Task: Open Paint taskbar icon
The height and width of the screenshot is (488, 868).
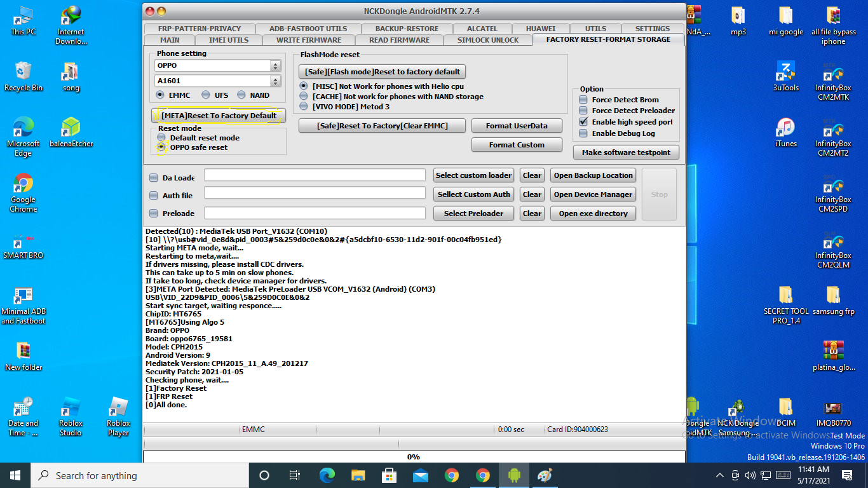Action: [x=545, y=475]
